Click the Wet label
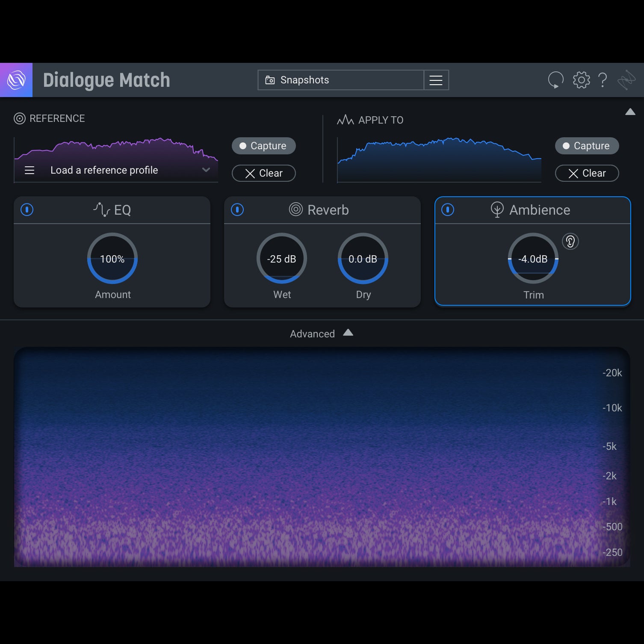Viewport: 644px width, 644px height. tap(282, 295)
